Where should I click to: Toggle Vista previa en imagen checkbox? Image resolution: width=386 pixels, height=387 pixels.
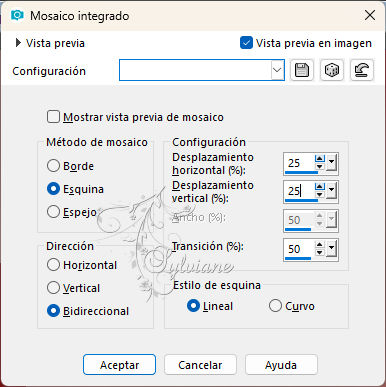tap(246, 43)
